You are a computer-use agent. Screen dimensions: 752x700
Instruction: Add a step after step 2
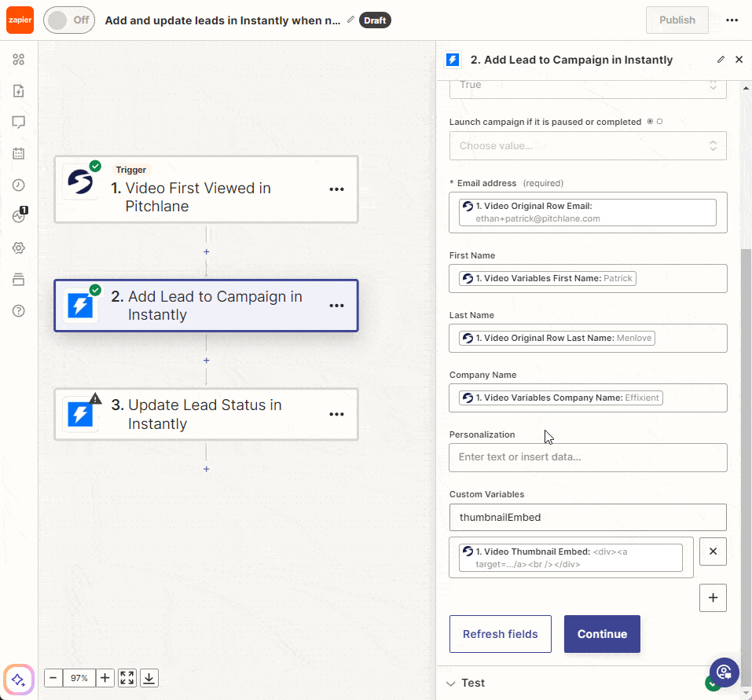[x=206, y=360]
